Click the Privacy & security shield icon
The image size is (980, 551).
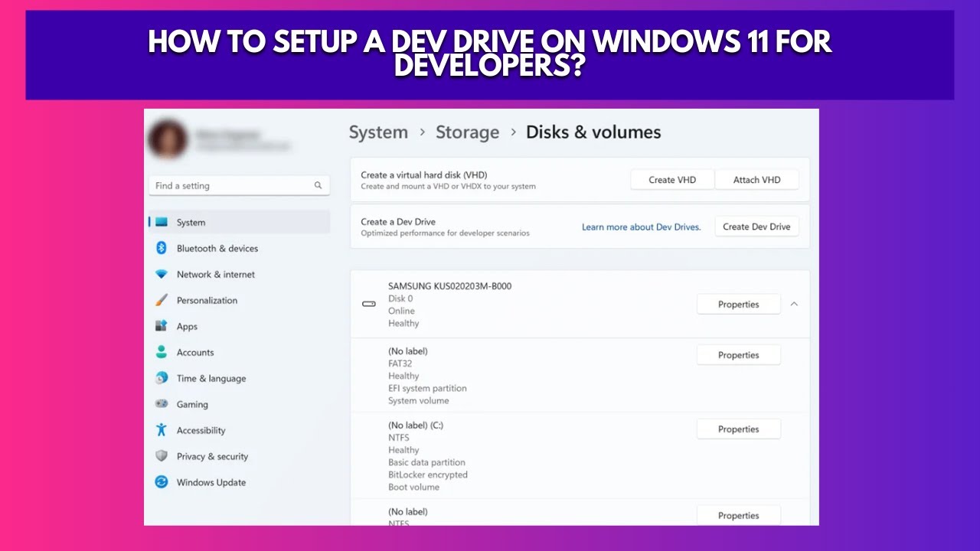click(x=162, y=456)
